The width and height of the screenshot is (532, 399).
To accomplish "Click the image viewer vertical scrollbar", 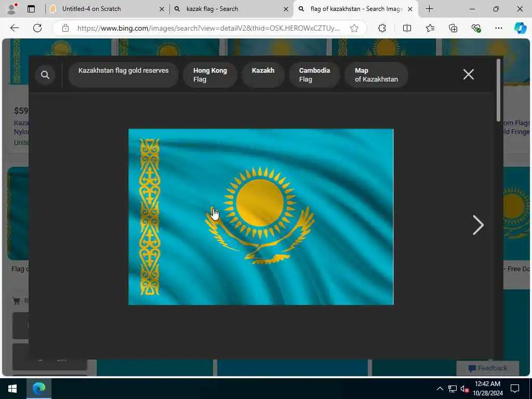I will coord(498,90).
